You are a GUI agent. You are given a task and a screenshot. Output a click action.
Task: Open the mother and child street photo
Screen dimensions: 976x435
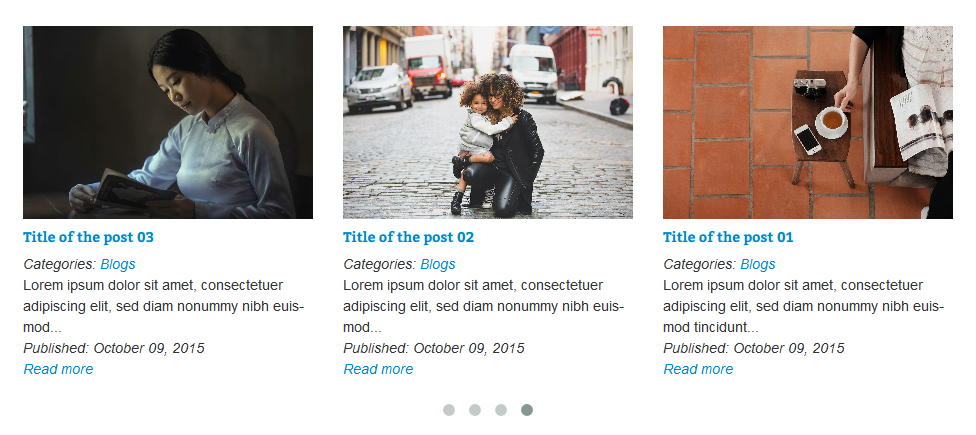point(488,122)
